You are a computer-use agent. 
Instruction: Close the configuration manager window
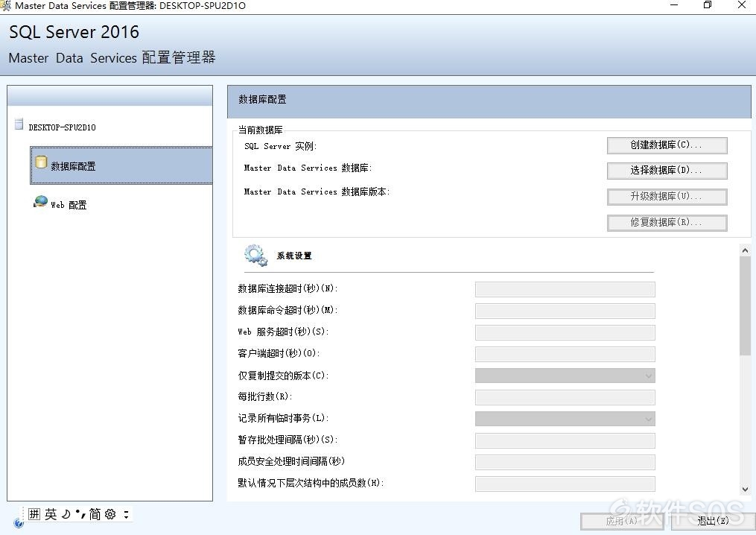[x=742, y=5]
